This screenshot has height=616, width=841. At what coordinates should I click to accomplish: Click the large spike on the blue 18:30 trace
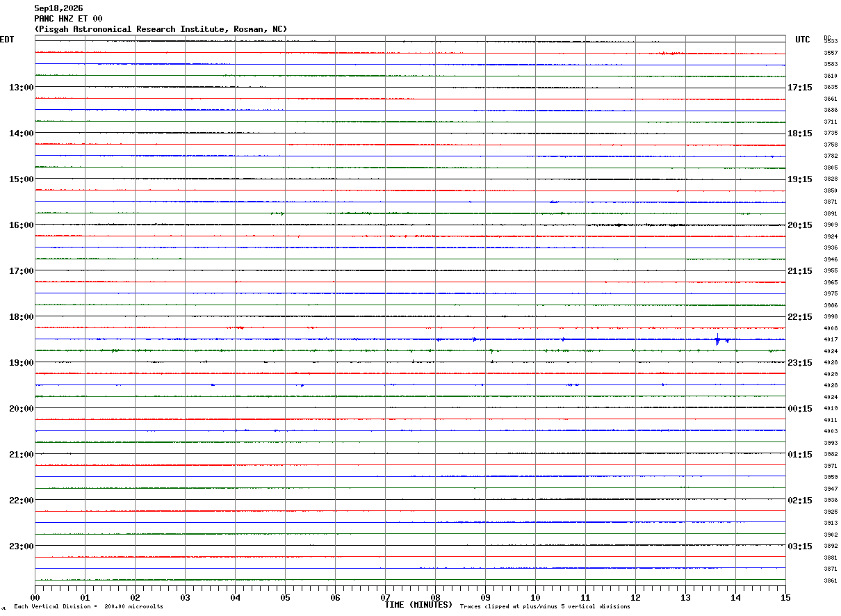717,339
